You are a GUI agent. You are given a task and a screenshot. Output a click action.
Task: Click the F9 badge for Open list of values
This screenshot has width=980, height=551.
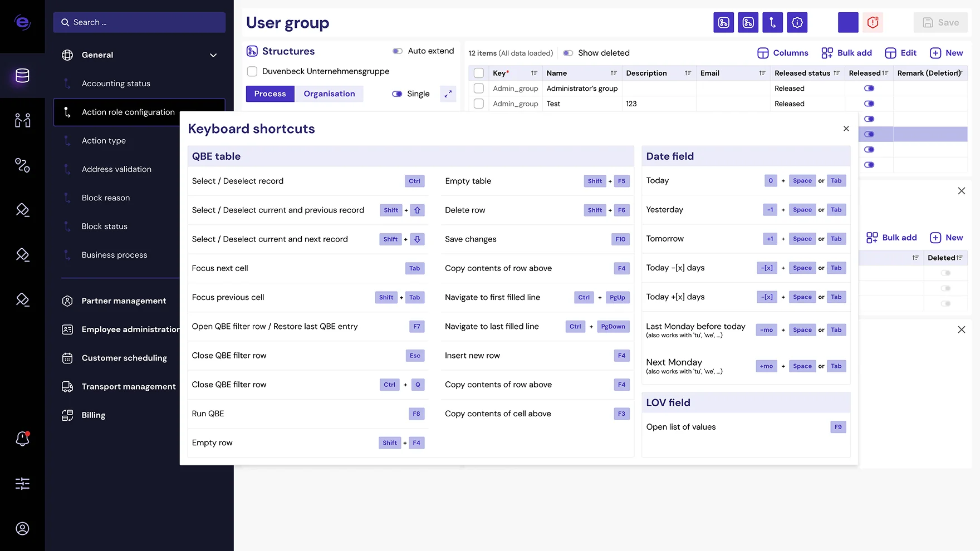838,427
